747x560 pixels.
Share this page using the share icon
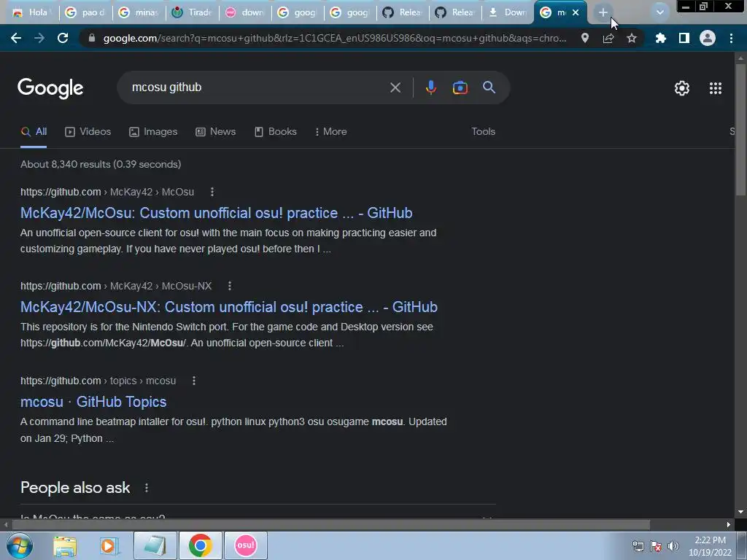(x=608, y=38)
